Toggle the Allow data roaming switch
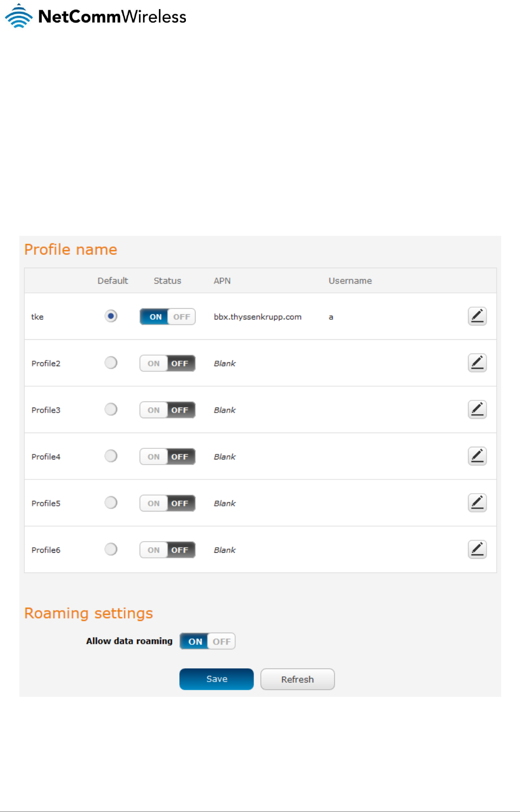Image resolution: width=520 pixels, height=812 pixels. point(207,641)
